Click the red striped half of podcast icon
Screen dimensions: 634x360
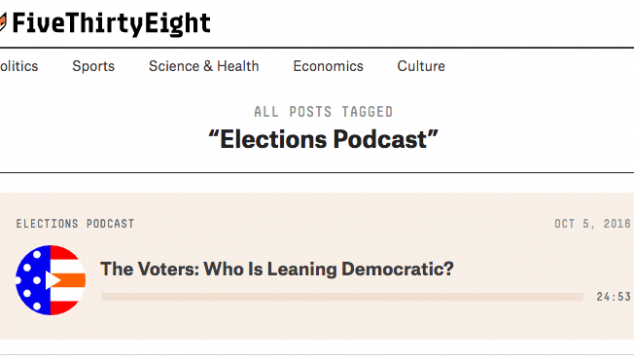tap(68, 280)
